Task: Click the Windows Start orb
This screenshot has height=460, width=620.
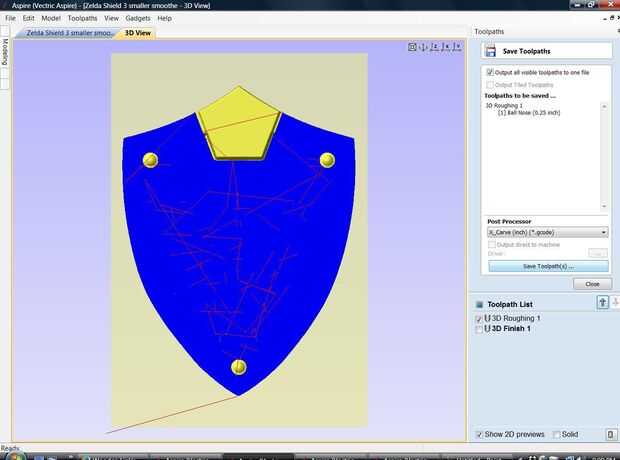Action: [x=15, y=456]
